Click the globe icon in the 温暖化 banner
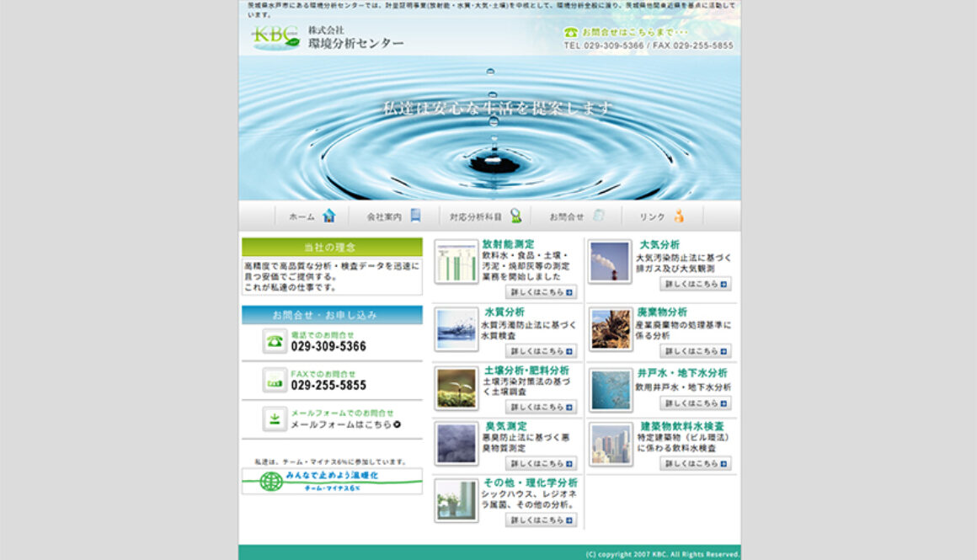Image resolution: width=977 pixels, height=560 pixels. (x=271, y=483)
